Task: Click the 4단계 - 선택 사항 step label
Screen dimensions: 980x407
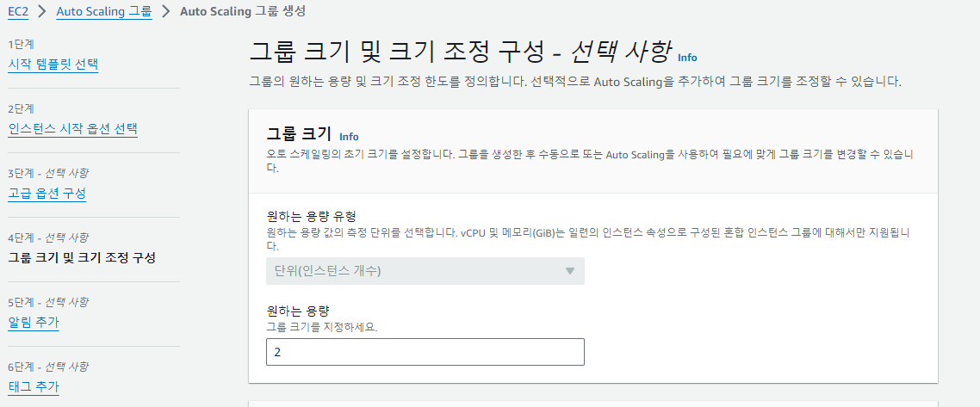Action: click(47, 237)
